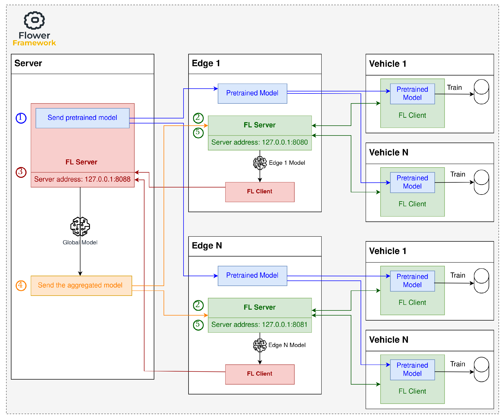
Task: Click the brain icon beside Edge 1 Model
Action: tap(260, 163)
